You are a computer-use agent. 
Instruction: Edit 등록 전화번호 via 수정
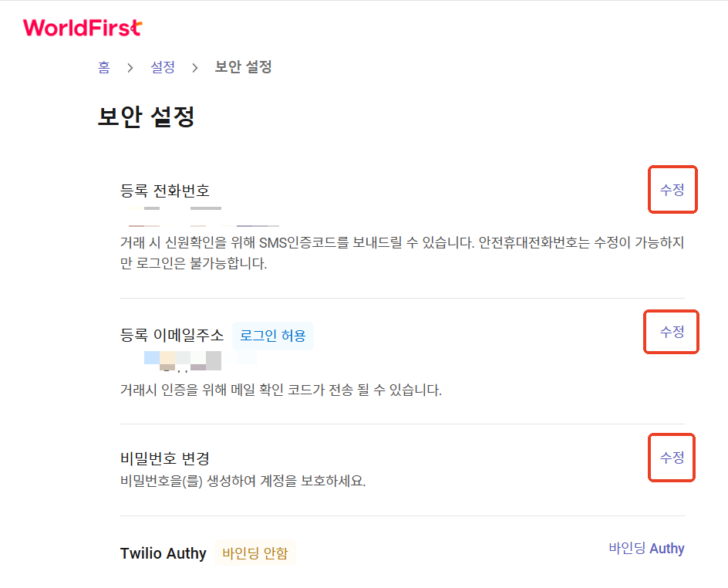click(x=672, y=190)
